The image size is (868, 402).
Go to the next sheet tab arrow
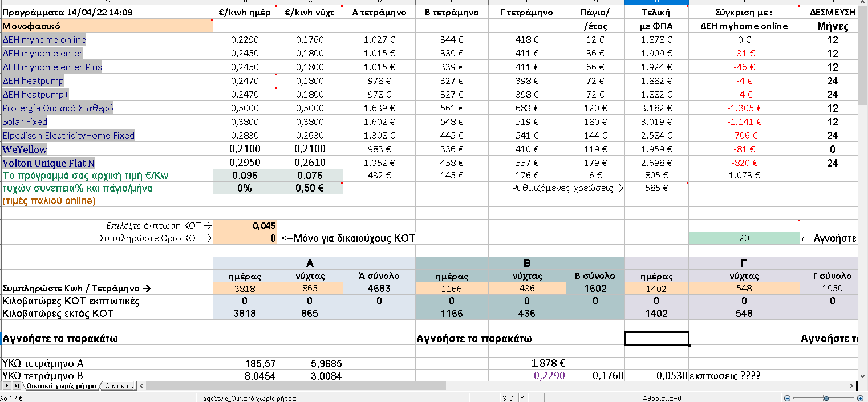[x=7, y=386]
